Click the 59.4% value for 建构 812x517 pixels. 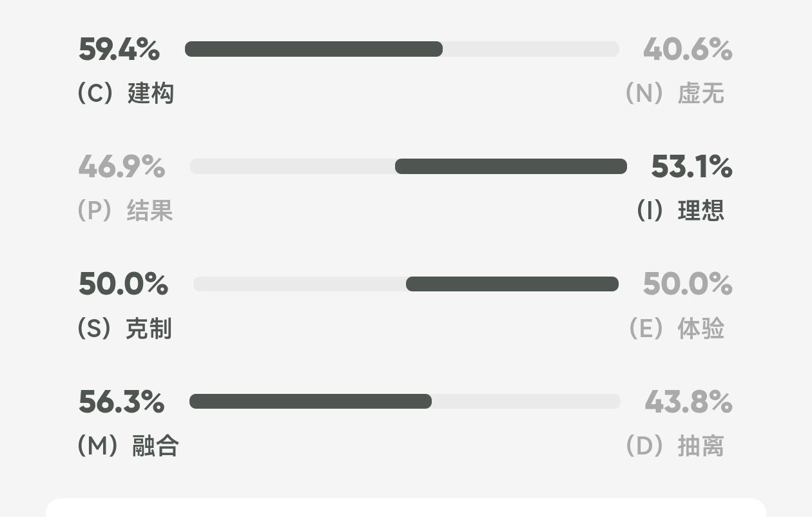coord(119,50)
